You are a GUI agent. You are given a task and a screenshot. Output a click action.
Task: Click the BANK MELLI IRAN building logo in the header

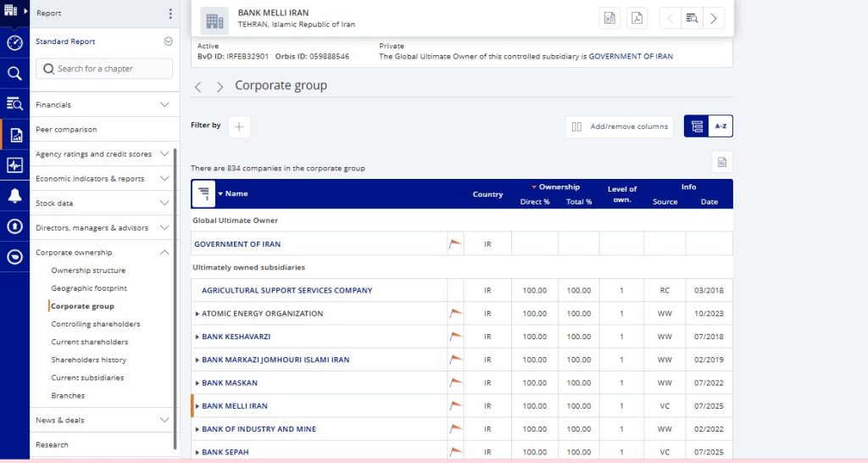pos(214,21)
